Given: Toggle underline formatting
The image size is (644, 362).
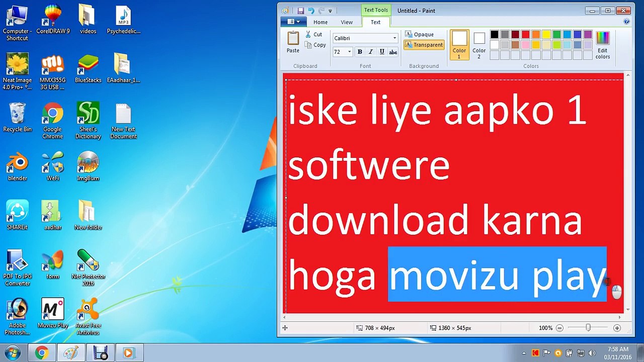Looking at the screenshot, I should click(x=382, y=52).
